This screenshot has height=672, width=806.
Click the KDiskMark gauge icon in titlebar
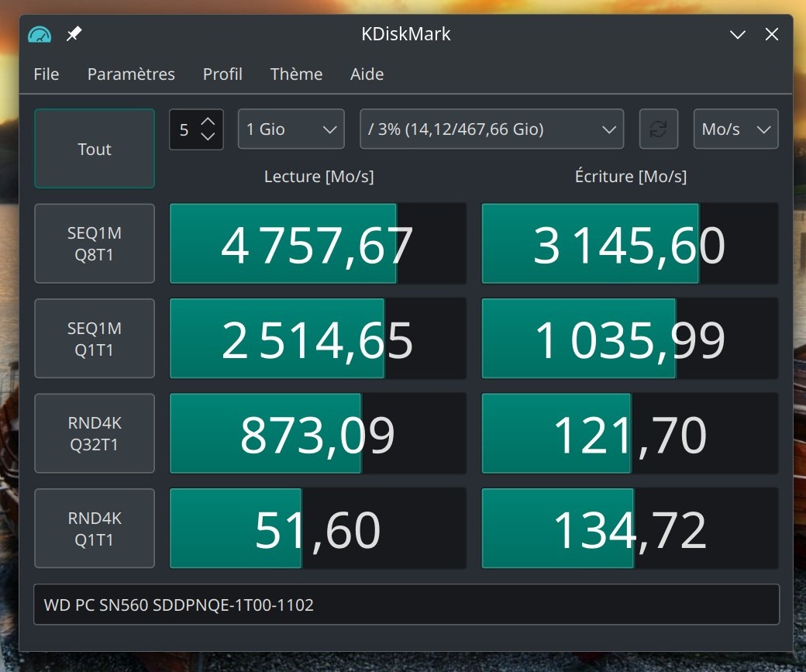[39, 34]
